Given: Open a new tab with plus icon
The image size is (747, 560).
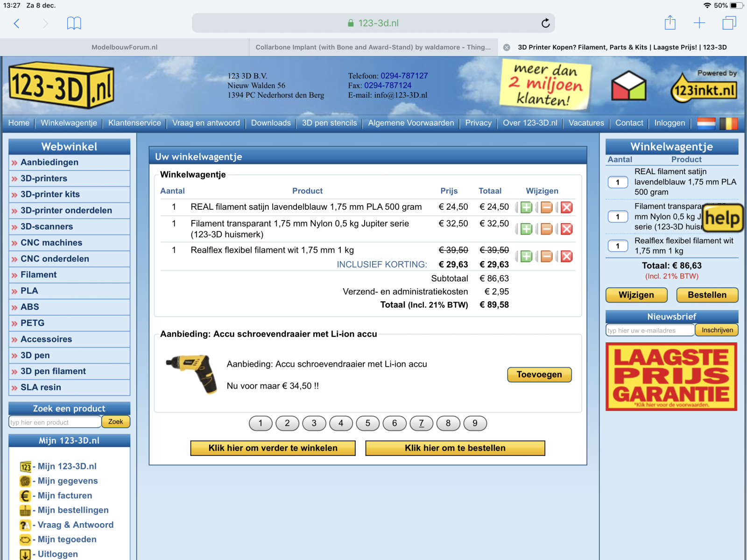Looking at the screenshot, I should point(699,23).
